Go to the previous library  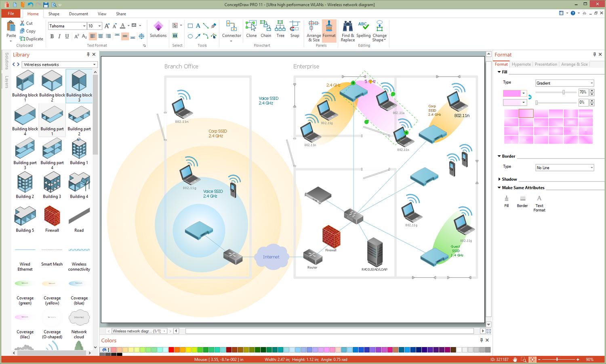coord(14,65)
